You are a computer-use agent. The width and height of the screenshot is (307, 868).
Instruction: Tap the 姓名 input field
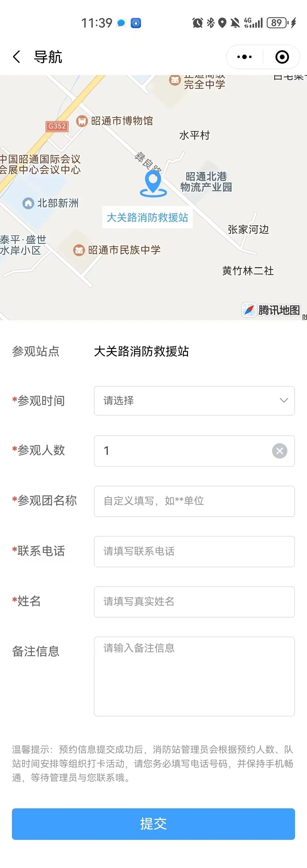tap(194, 601)
